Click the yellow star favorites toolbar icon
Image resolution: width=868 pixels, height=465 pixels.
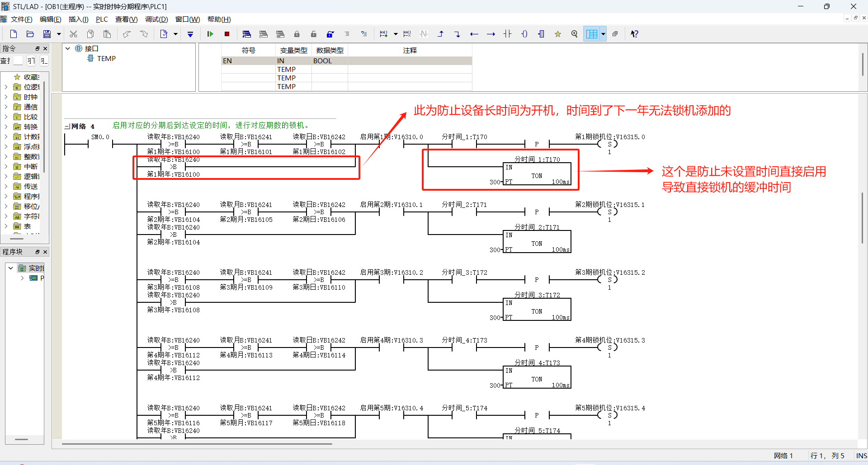(558, 34)
